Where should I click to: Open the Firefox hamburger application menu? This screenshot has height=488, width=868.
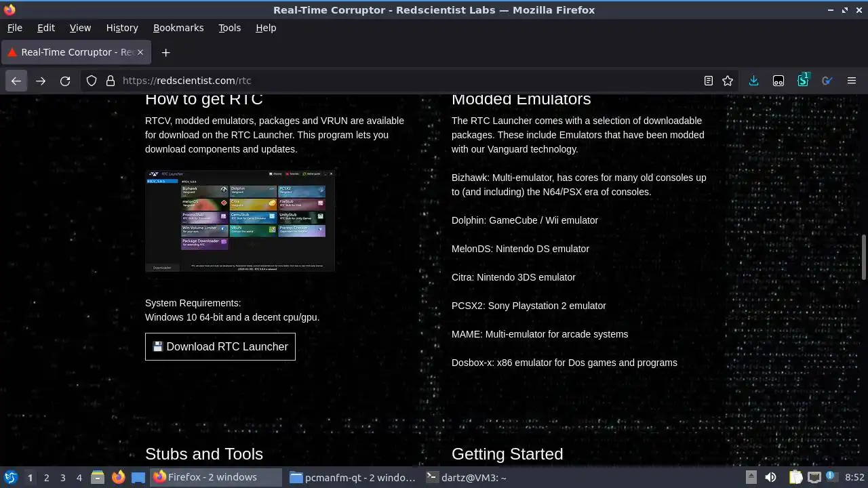[852, 81]
